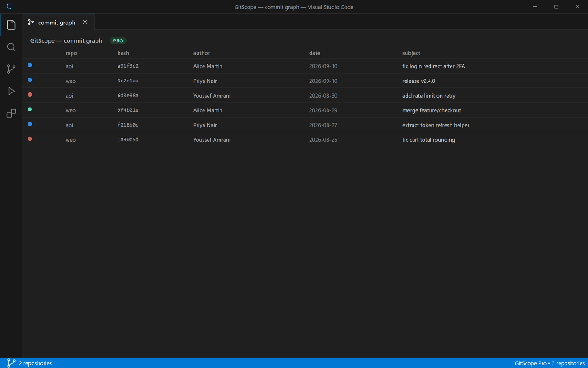The image size is (588, 368).
Task: Click the 'GitScope — commit graph' panel heading
Action: [66, 41]
